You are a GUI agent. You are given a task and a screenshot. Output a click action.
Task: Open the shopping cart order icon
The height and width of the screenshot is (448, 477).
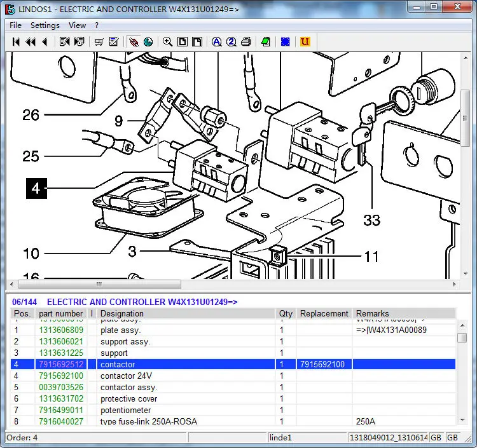tap(99, 42)
